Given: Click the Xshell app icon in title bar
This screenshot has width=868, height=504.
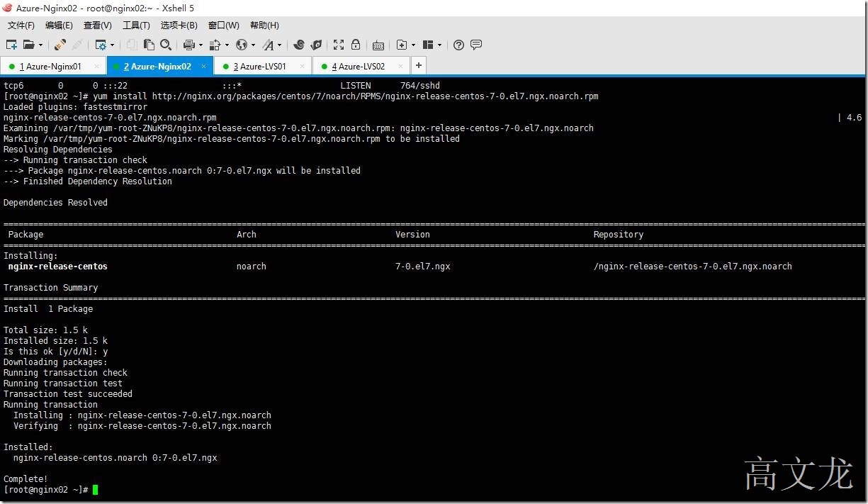Looking at the screenshot, I should tap(7, 8).
